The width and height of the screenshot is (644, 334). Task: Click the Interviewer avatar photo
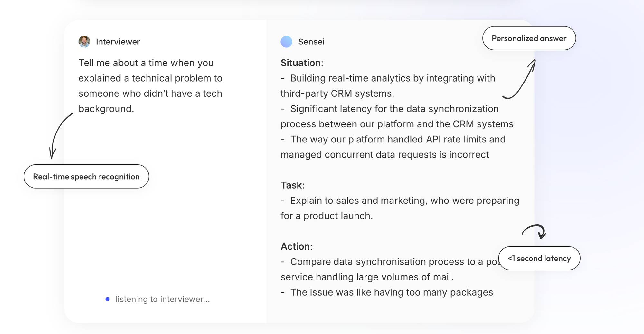click(84, 42)
